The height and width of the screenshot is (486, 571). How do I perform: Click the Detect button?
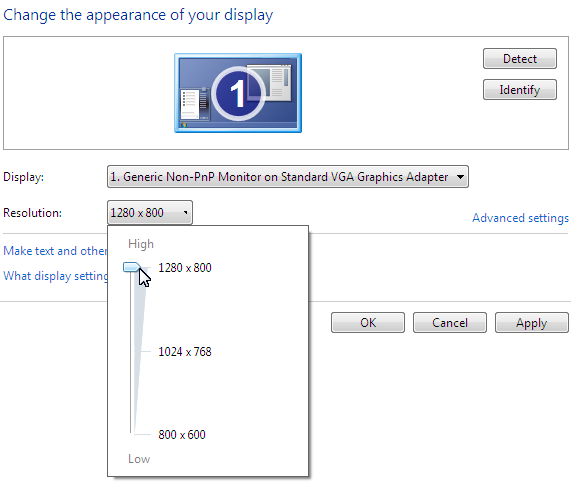pos(520,58)
